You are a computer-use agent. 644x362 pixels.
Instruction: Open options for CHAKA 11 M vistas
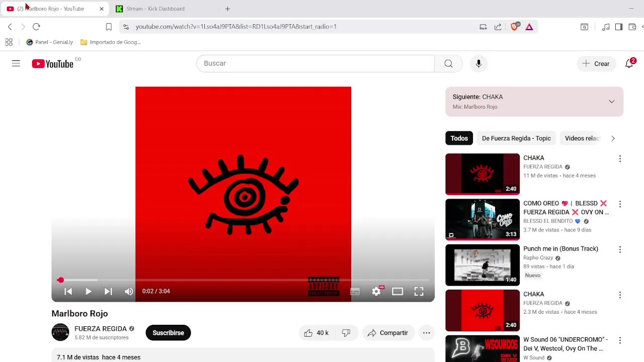click(620, 158)
